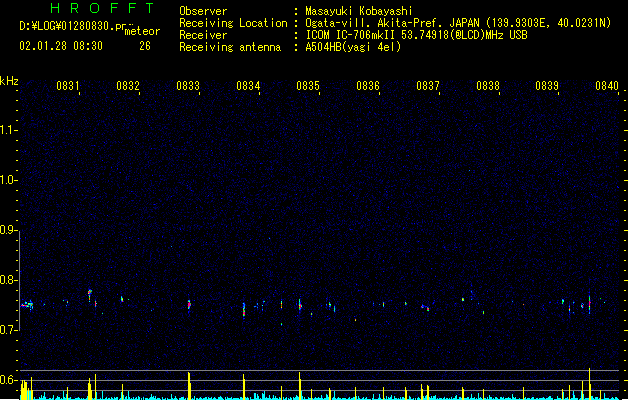629x400 pixels.
Task: Click the meteor label above the count
Action: [142, 31]
